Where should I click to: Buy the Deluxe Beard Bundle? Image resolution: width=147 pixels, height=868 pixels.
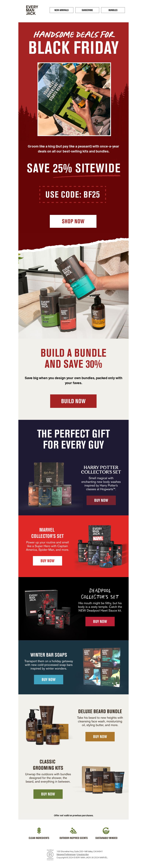(x=100, y=737)
